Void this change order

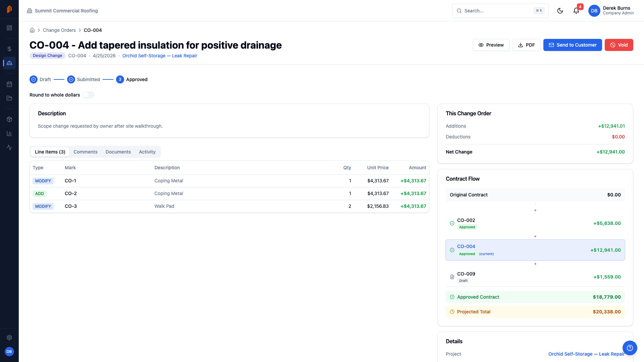coord(619,45)
